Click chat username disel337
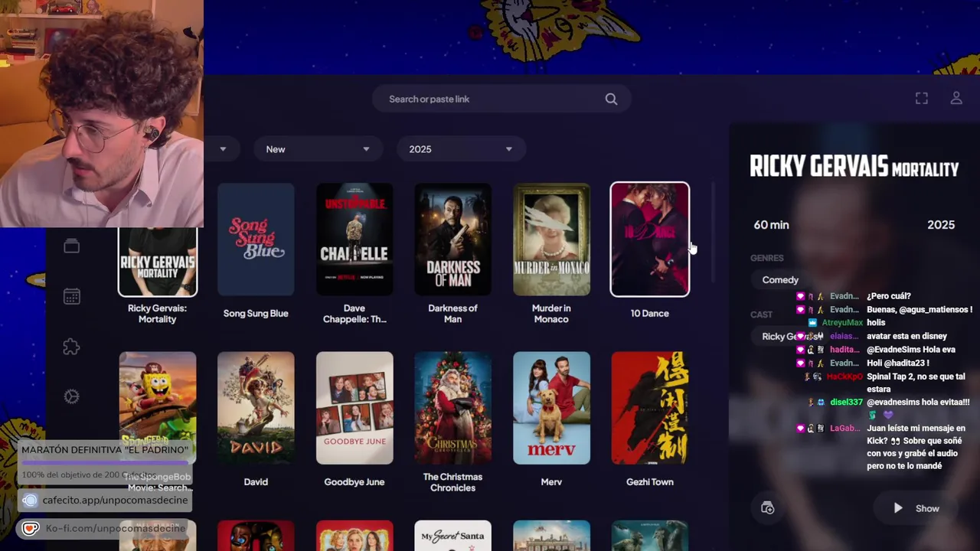This screenshot has width=980, height=551. pos(846,402)
